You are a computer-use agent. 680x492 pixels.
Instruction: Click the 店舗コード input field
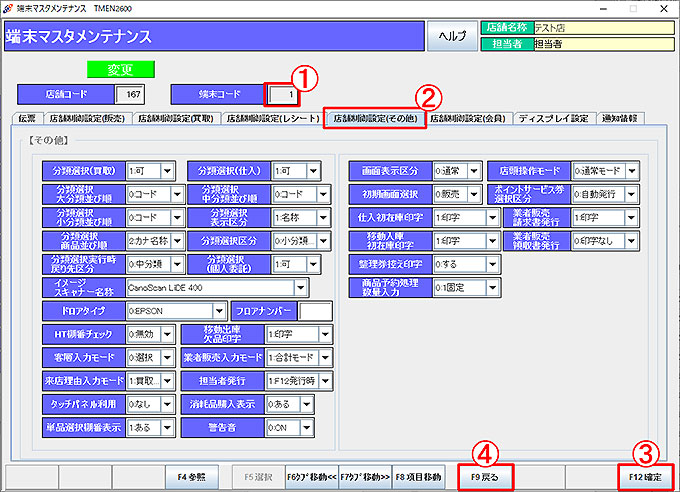130,94
